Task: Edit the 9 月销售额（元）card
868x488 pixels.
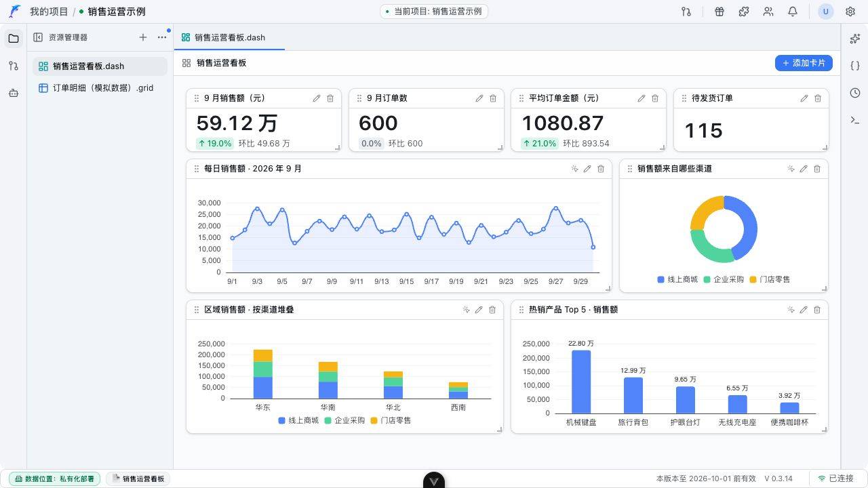Action: pyautogui.click(x=317, y=98)
